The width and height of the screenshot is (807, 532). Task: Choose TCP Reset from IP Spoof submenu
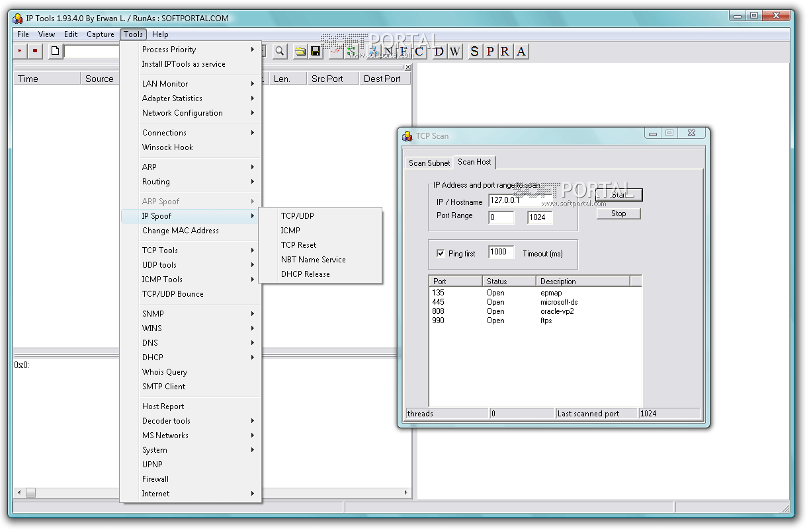(320, 245)
